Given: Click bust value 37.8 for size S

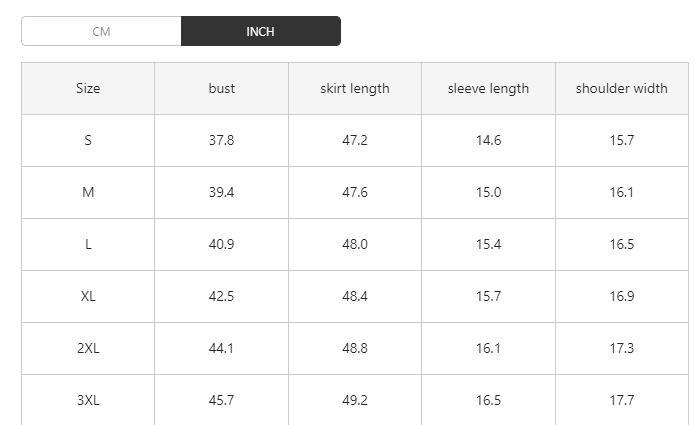Looking at the screenshot, I should (222, 140).
